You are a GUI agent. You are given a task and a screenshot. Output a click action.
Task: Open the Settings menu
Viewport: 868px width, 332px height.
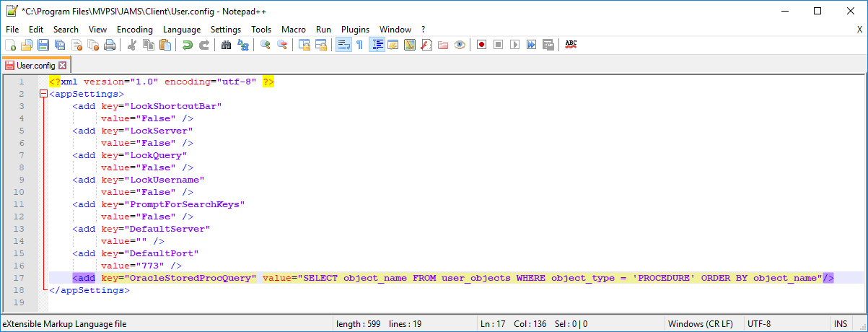point(226,30)
